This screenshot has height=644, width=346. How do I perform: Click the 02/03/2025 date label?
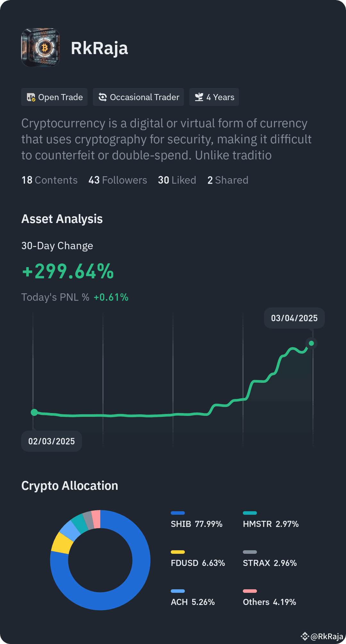pyautogui.click(x=52, y=441)
